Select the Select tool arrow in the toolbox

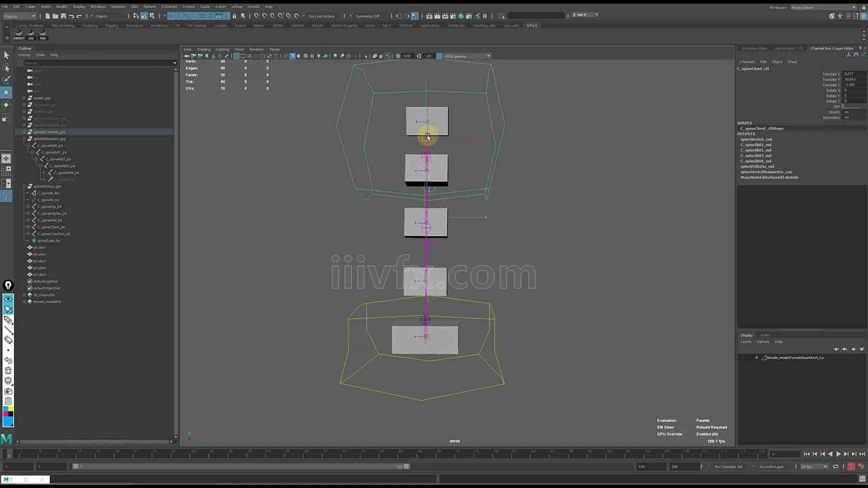click(x=6, y=56)
